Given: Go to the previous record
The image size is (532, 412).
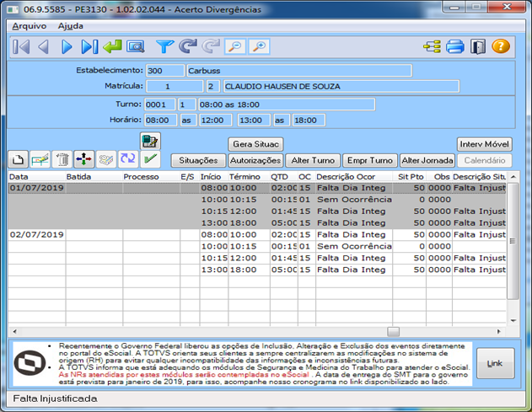Looking at the screenshot, I should pyautogui.click(x=44, y=46).
